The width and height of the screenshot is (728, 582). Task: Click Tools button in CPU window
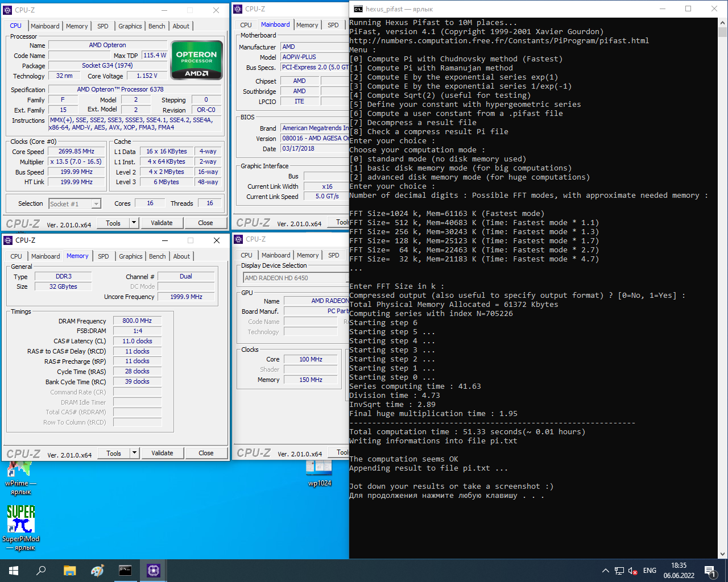(113, 223)
